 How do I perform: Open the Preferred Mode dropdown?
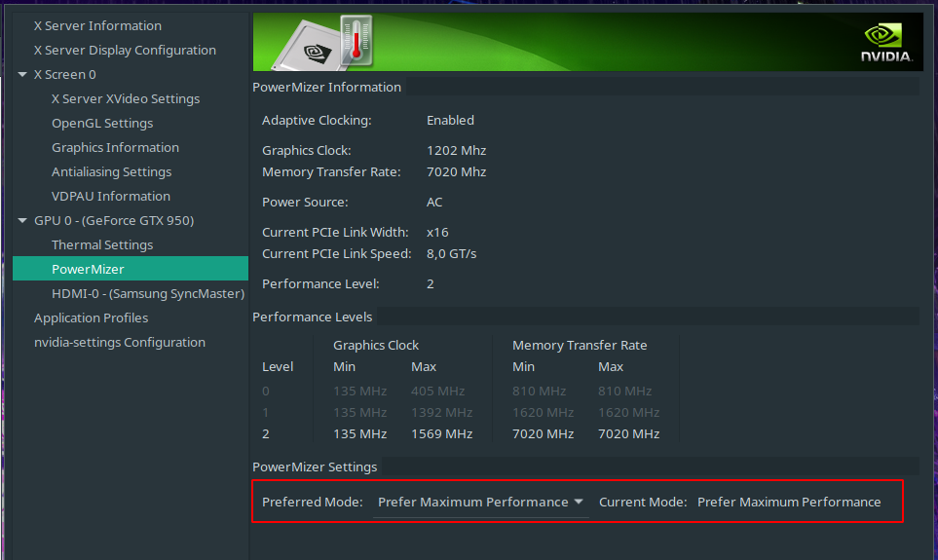pos(480,502)
